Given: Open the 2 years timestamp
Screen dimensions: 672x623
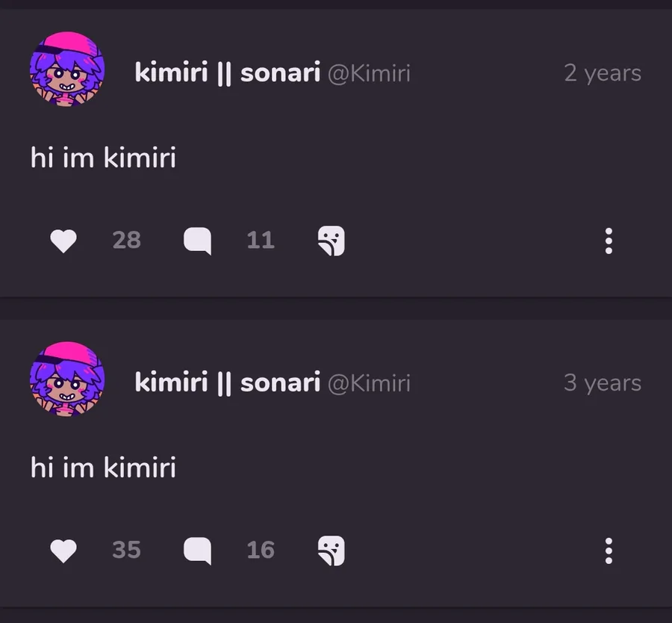Looking at the screenshot, I should point(603,73).
